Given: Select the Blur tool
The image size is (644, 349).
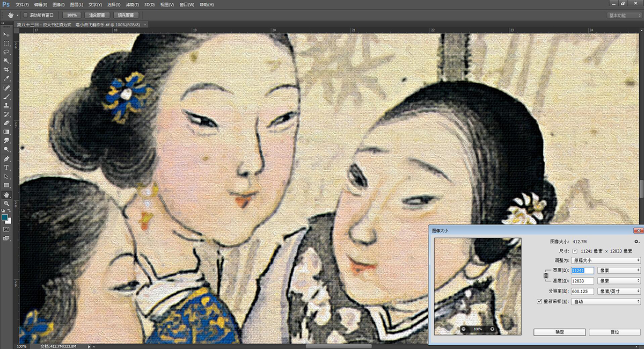Looking at the screenshot, I should [x=6, y=140].
